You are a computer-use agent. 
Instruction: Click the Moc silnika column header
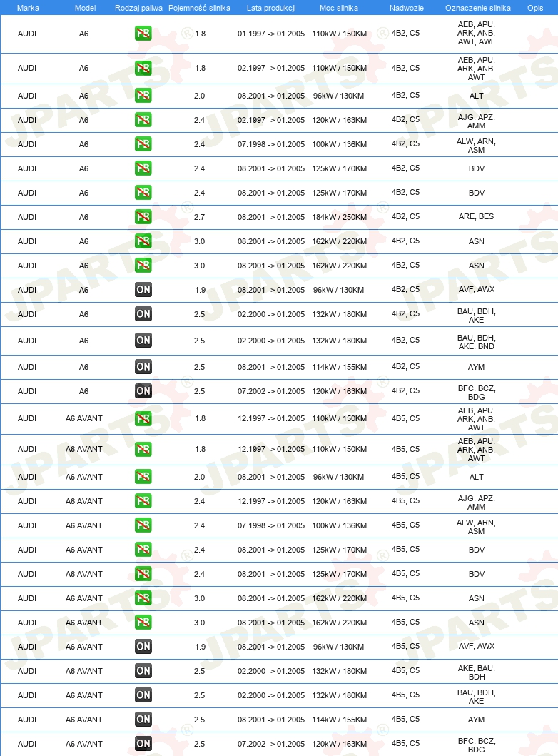tap(339, 8)
